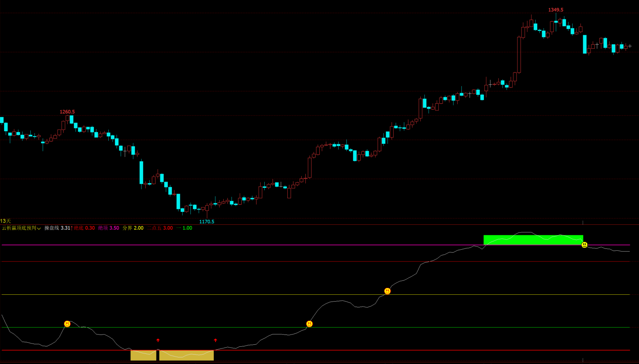Select the 绝顶 3.50 value label
Screen dimensions: 639x364
tap(109, 228)
